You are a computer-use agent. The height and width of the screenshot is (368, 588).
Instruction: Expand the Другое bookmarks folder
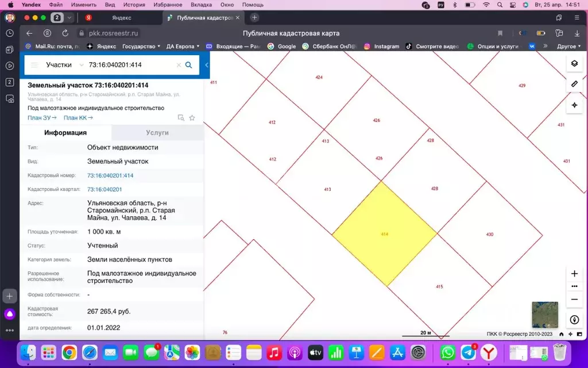point(569,46)
